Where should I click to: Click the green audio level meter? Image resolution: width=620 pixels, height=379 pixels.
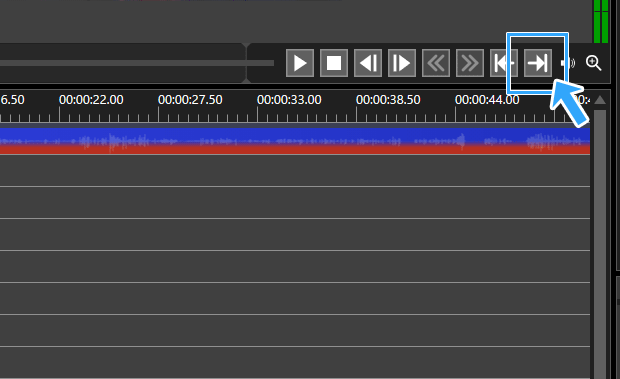tap(601, 21)
